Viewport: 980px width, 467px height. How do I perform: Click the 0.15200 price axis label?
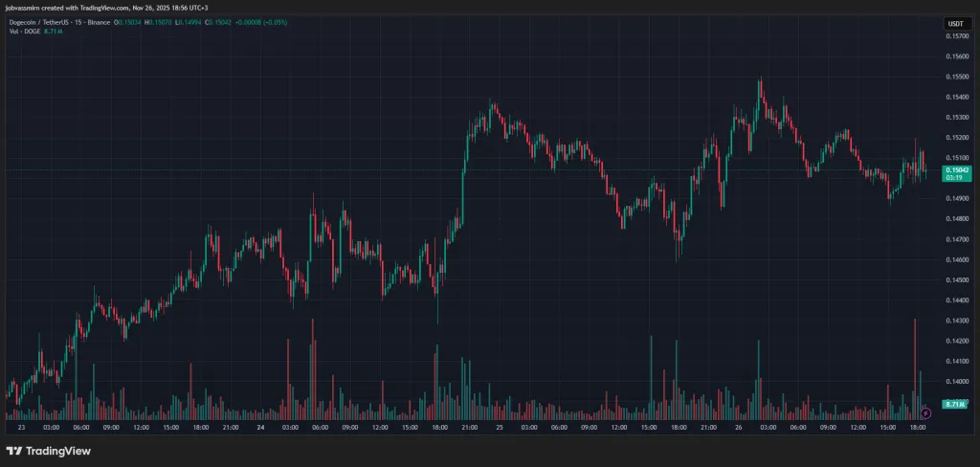pyautogui.click(x=955, y=138)
